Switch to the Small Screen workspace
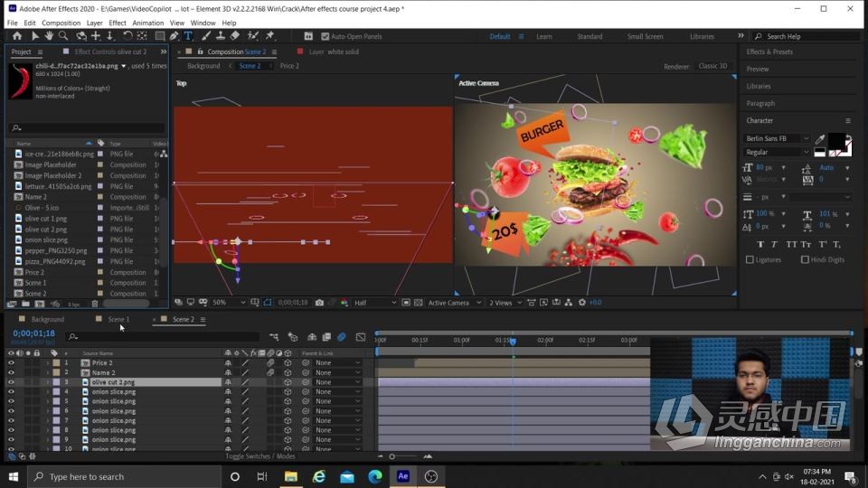Screen dimensions: 868x488 645,37
